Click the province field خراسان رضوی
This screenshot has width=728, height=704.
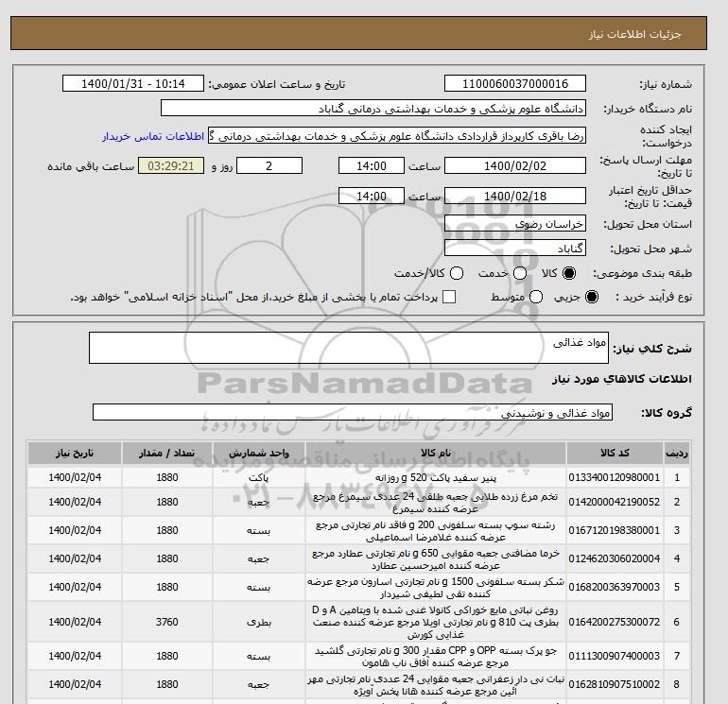[x=515, y=224]
